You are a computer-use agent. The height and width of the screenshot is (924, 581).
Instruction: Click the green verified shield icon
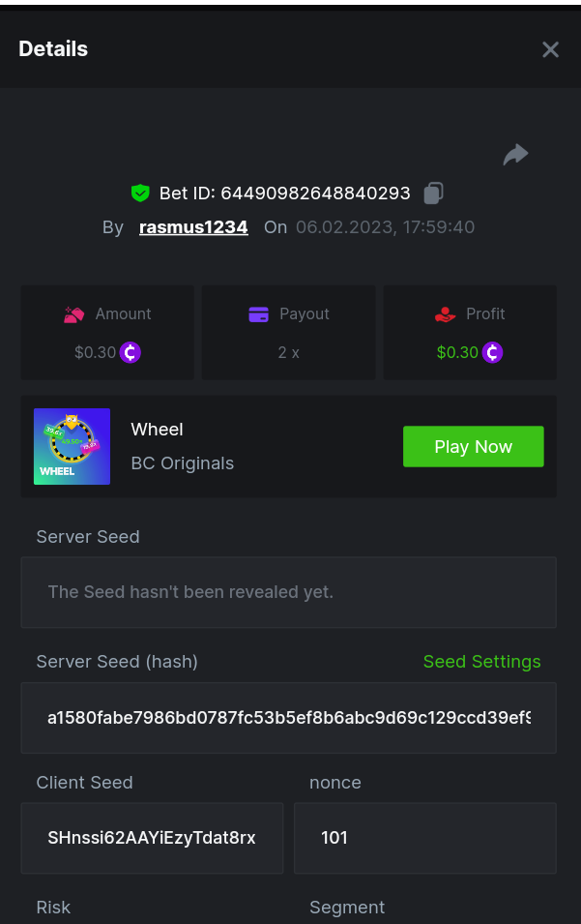coord(140,194)
